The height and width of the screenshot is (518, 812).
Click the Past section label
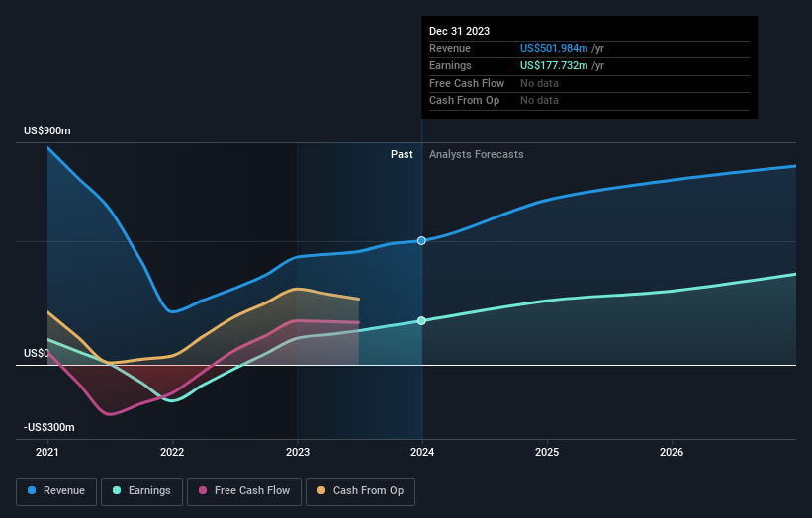point(402,155)
